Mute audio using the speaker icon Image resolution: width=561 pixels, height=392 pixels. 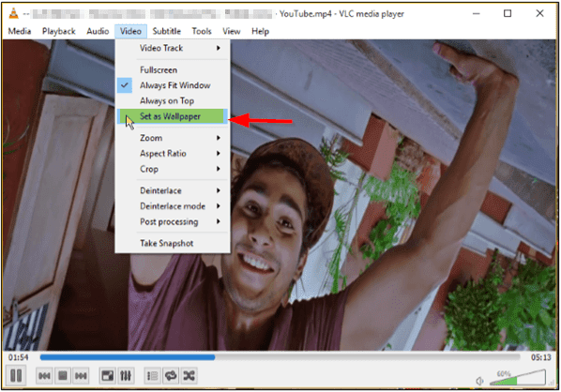click(479, 381)
